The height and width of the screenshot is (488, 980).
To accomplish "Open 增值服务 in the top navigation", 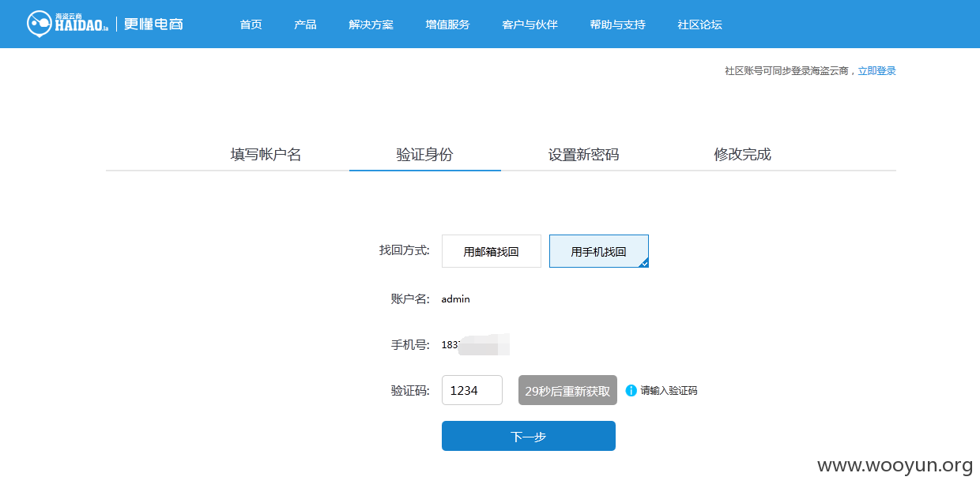I will coord(447,24).
